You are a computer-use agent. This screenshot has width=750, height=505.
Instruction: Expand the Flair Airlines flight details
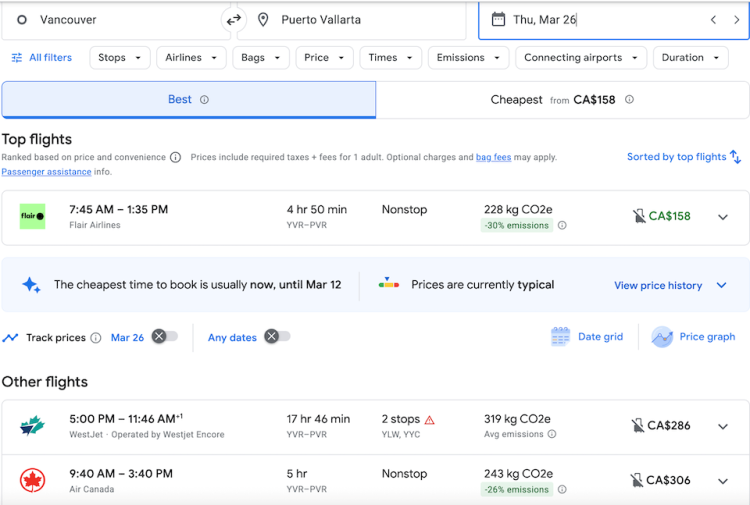pyautogui.click(x=723, y=217)
